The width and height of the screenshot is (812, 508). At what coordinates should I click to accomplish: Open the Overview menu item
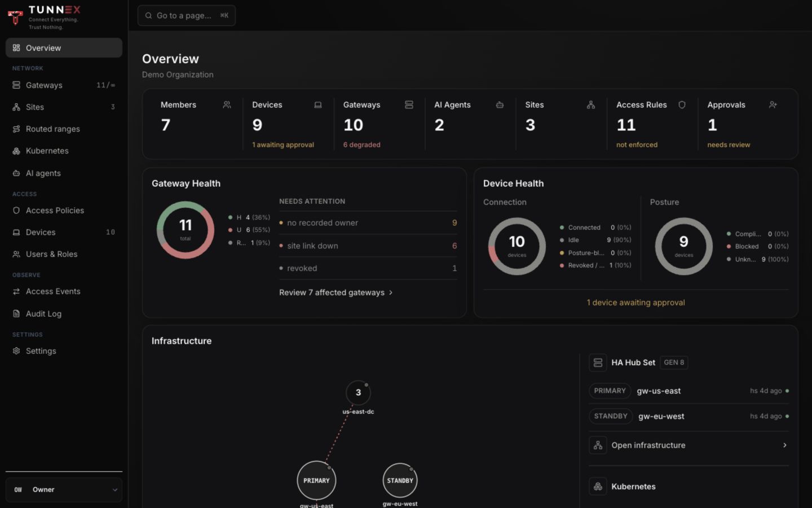coord(64,48)
